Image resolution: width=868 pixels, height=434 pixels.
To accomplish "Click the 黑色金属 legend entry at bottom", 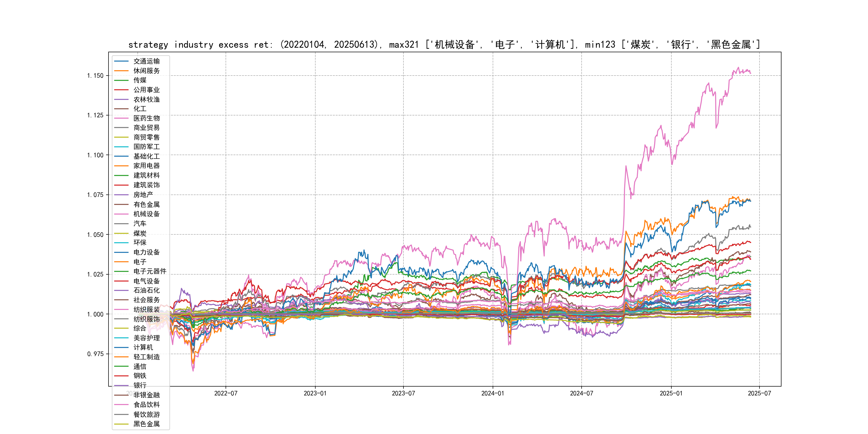I will (x=146, y=424).
